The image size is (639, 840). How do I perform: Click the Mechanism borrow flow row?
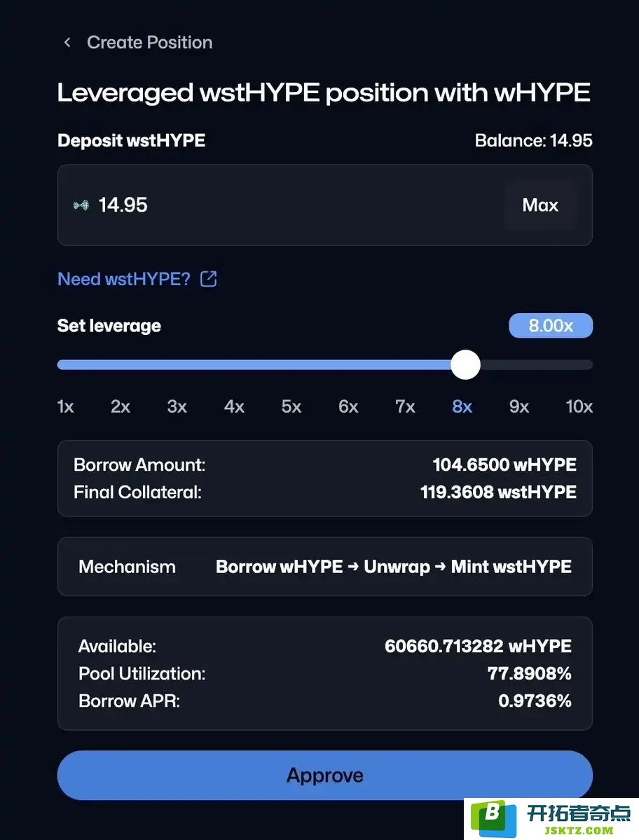point(324,567)
